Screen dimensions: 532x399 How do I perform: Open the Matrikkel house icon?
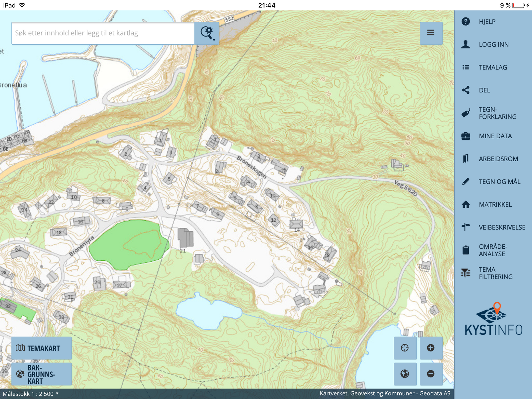[x=466, y=204]
